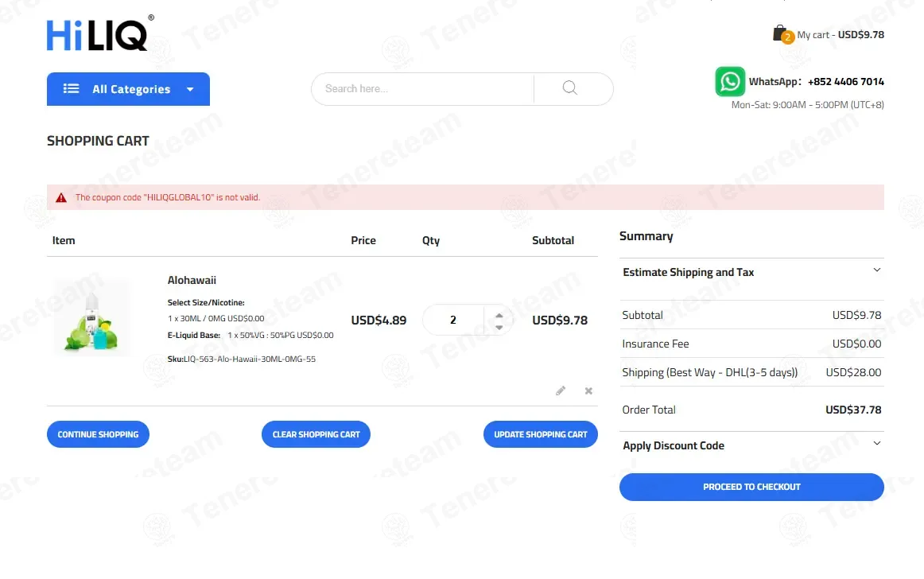Click the coupon error warning triangle
The image size is (924, 579).
[60, 197]
